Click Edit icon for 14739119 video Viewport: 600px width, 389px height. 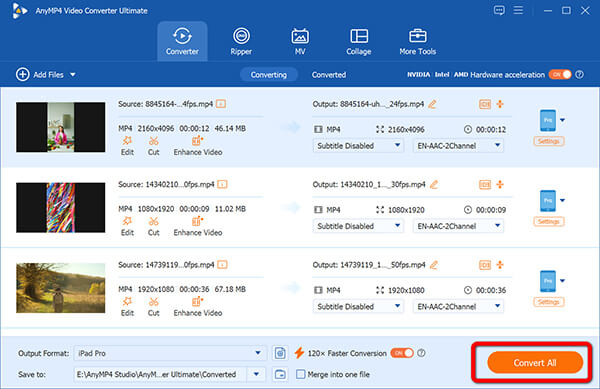127,307
